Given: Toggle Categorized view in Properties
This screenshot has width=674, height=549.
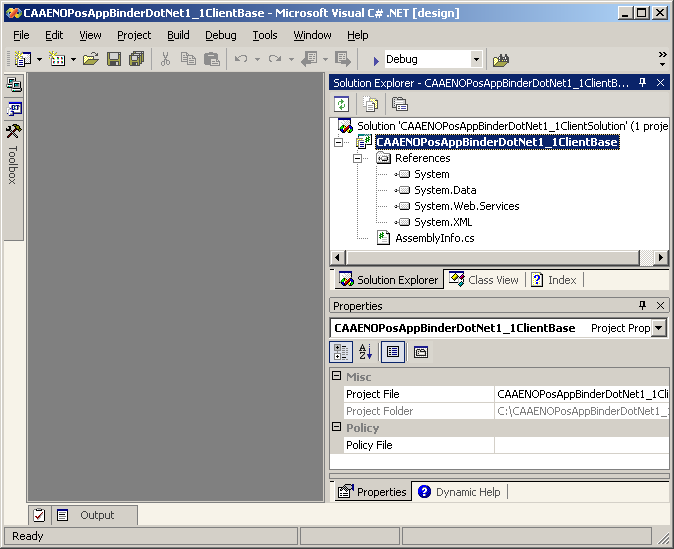Looking at the screenshot, I should (x=341, y=352).
